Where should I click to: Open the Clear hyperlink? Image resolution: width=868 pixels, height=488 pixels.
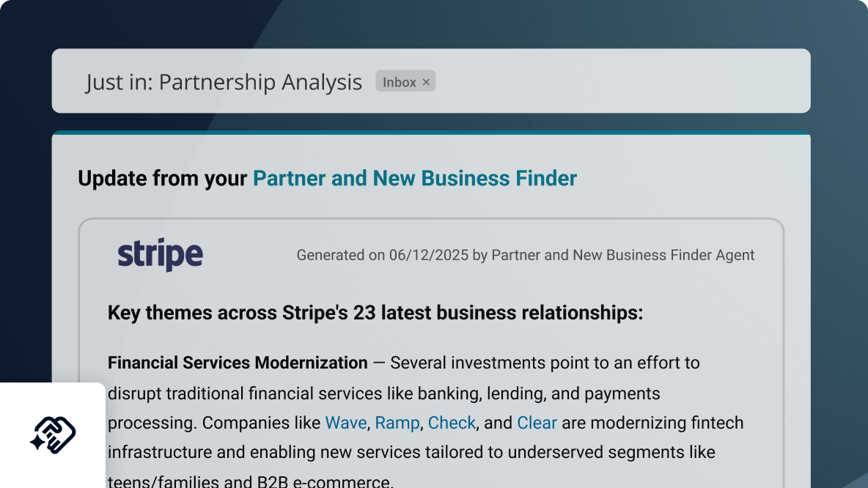point(537,423)
